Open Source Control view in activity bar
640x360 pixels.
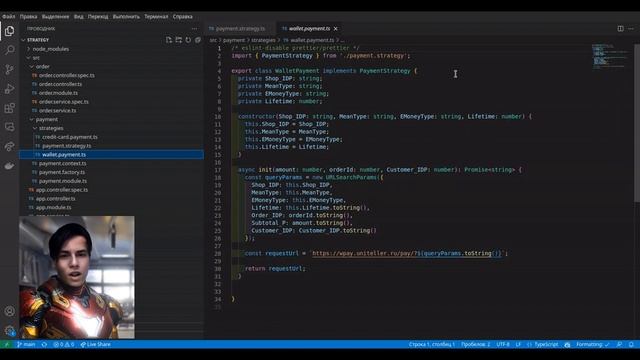click(x=9, y=69)
